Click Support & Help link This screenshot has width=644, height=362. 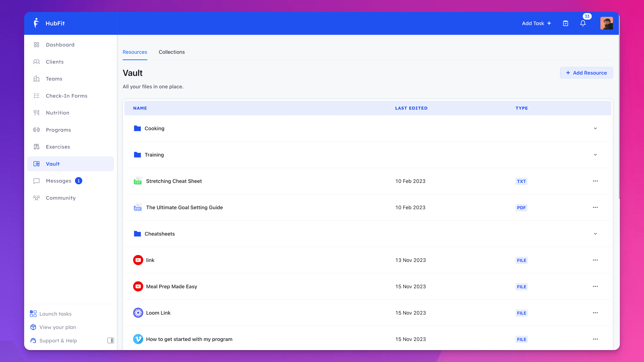click(58, 341)
